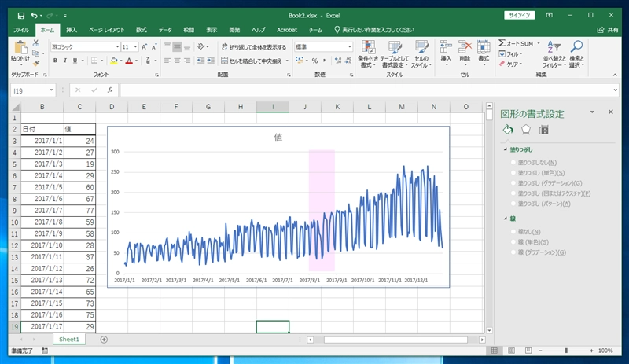Collapse the 塗りつぶし section

click(506, 149)
